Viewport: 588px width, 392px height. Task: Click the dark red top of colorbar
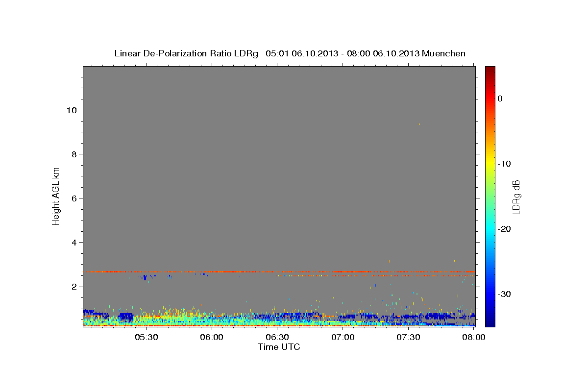click(490, 71)
